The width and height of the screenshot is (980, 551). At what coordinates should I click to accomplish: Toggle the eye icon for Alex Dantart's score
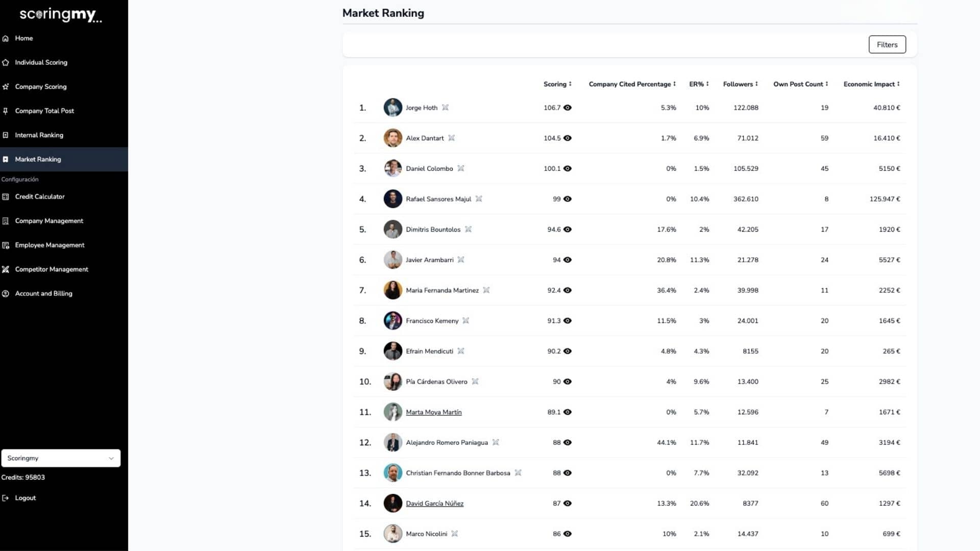tap(567, 138)
